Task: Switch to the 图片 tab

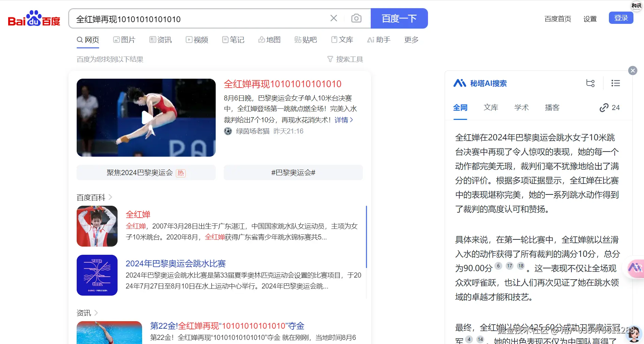Action: 124,40
